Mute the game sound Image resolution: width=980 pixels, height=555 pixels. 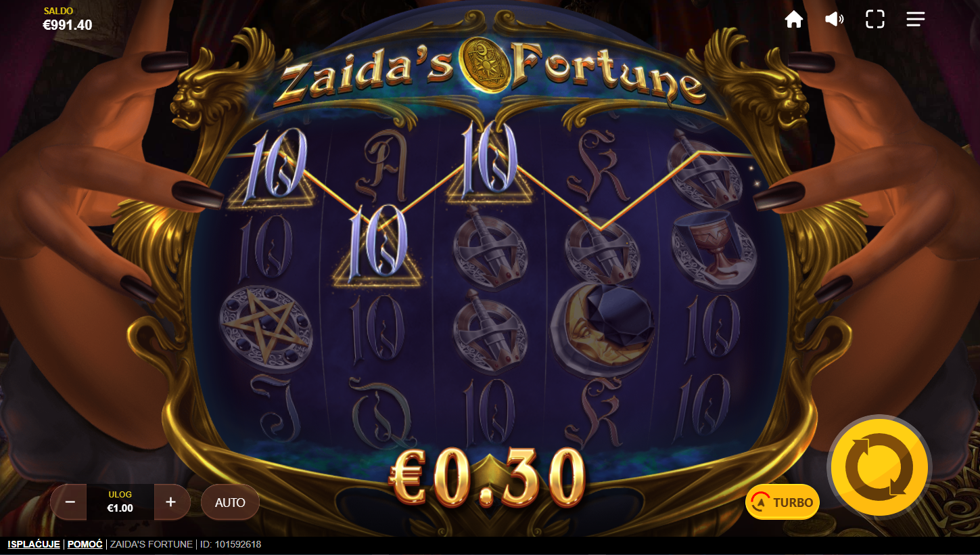(835, 19)
